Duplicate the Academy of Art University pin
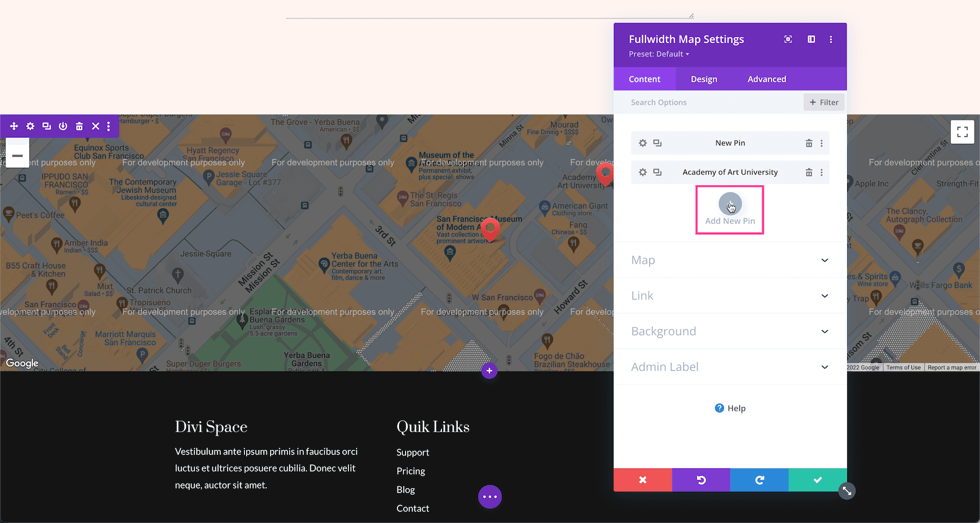The image size is (980, 523). click(x=657, y=172)
